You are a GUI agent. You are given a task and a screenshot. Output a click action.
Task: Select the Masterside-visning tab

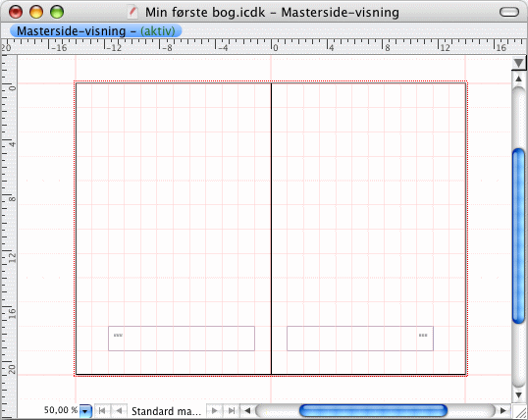pyautogui.click(x=96, y=31)
